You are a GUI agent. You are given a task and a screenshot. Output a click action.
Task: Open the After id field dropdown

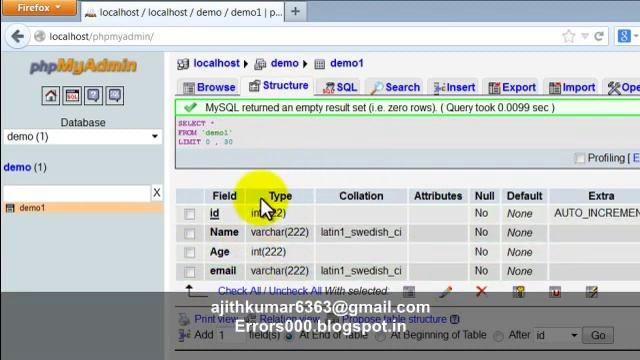point(557,336)
